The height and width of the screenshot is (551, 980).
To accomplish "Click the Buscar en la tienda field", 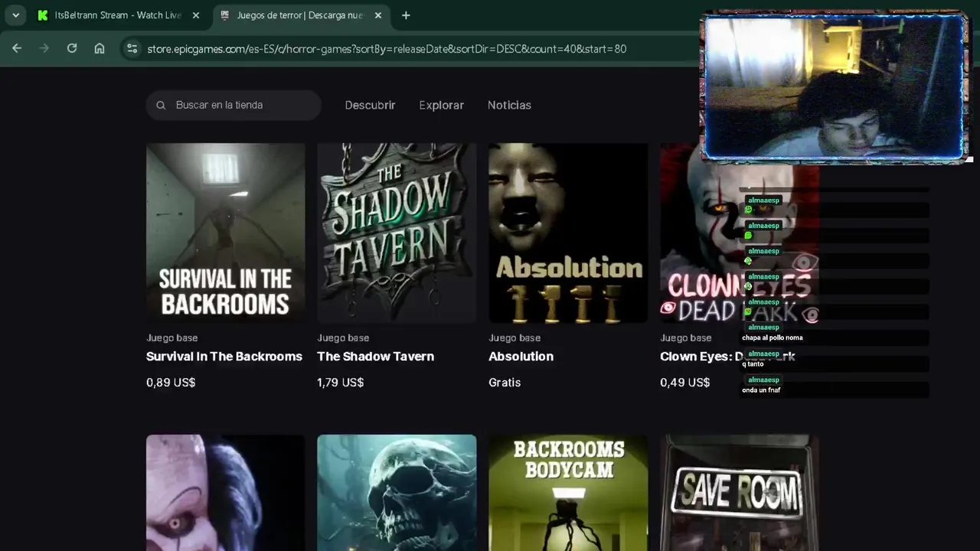I will pos(234,105).
